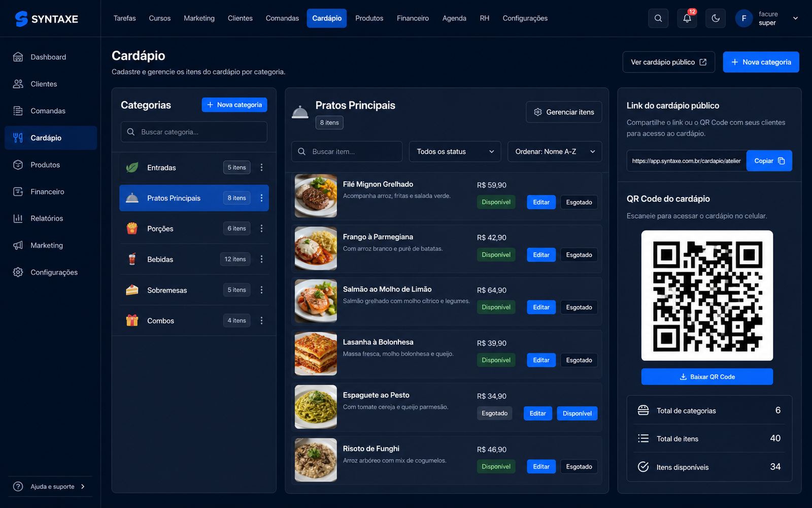This screenshot has height=508, width=812.
Task: Open Ordenar: Nome A-Z dropdown
Action: [x=555, y=151]
